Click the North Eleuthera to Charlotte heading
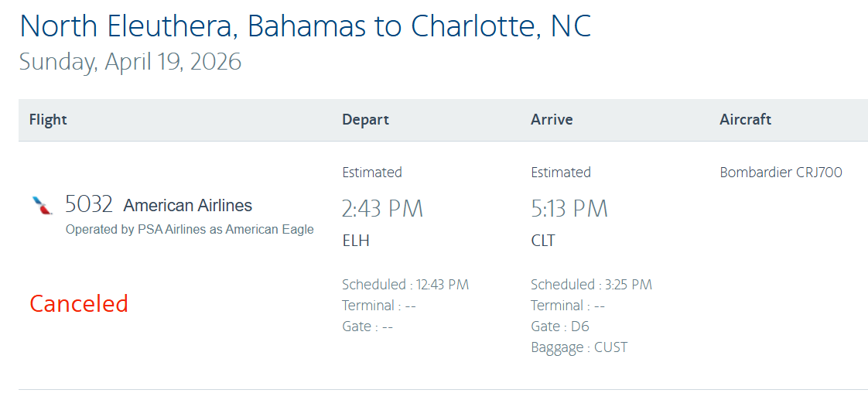 coord(306,26)
